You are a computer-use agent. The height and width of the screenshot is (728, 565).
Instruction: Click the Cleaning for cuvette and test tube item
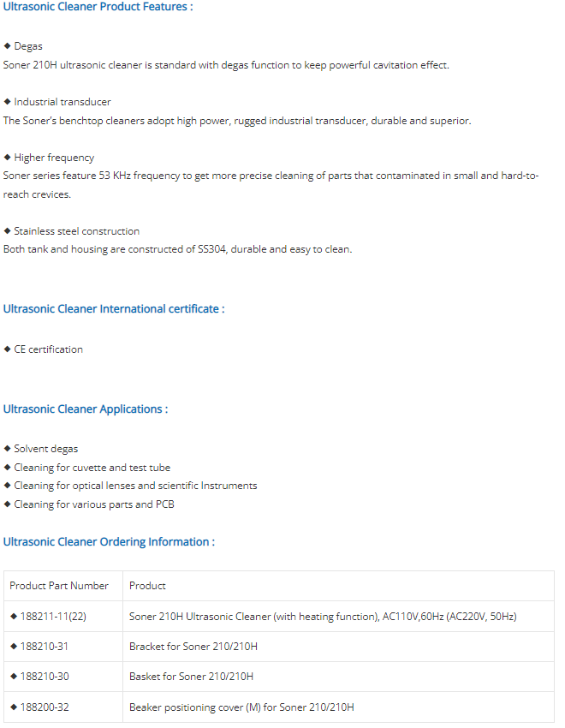[92, 468]
